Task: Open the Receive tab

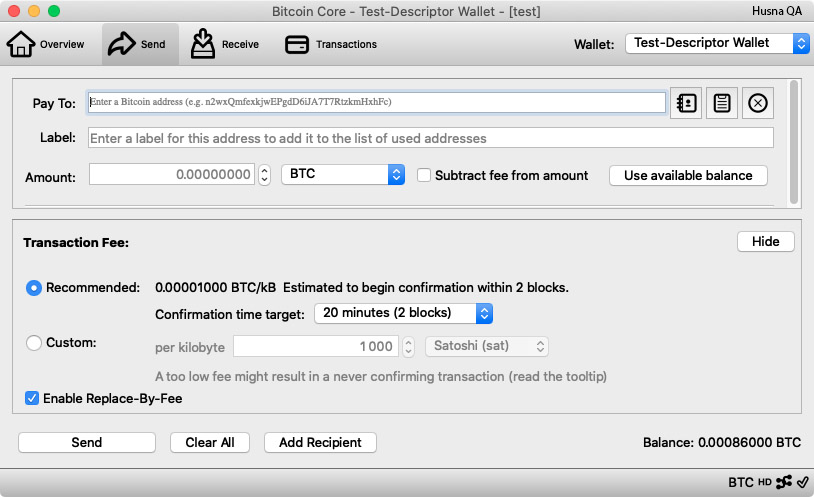Action: pos(224,44)
